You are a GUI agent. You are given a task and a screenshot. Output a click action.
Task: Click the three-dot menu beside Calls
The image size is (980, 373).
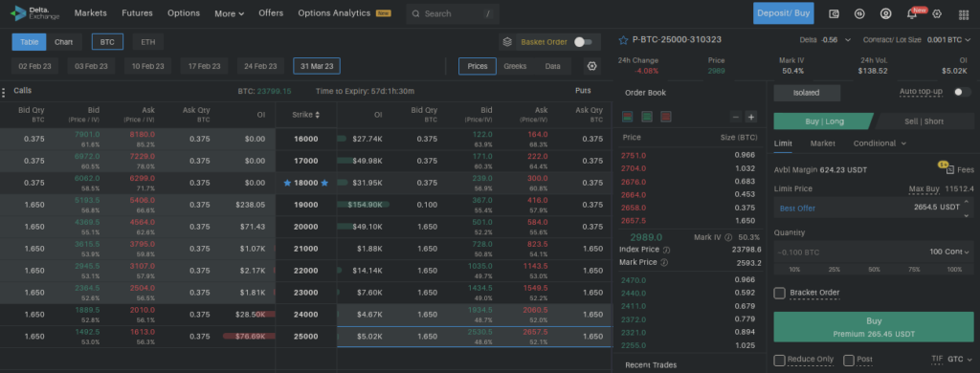pos(4,93)
